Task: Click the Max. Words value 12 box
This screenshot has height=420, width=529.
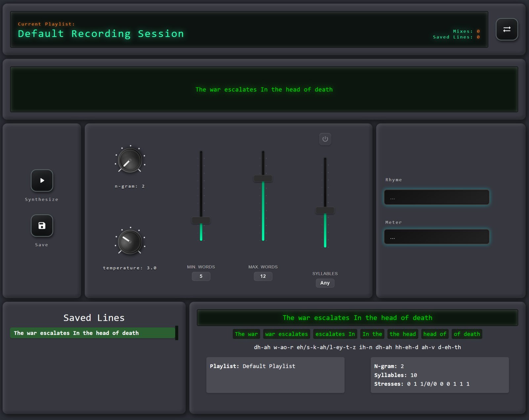Action: click(263, 276)
